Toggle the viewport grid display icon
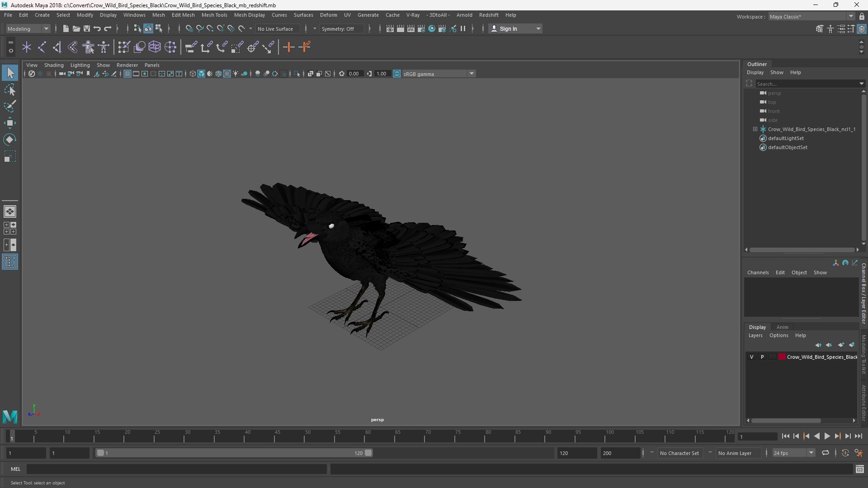 pos(127,74)
